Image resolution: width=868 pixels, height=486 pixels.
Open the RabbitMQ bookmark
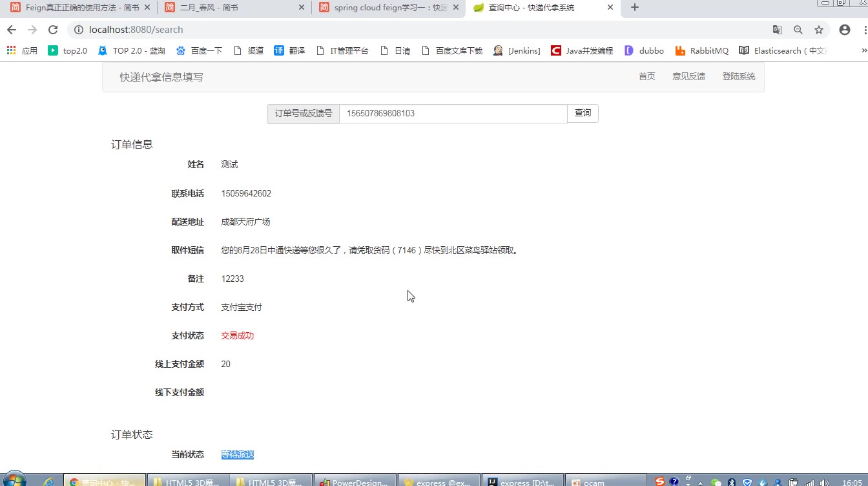701,50
